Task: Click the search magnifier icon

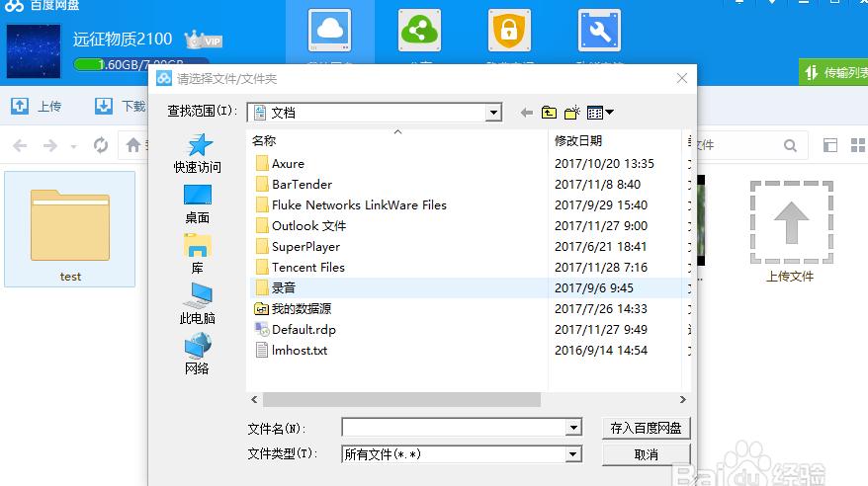Action: [790, 145]
